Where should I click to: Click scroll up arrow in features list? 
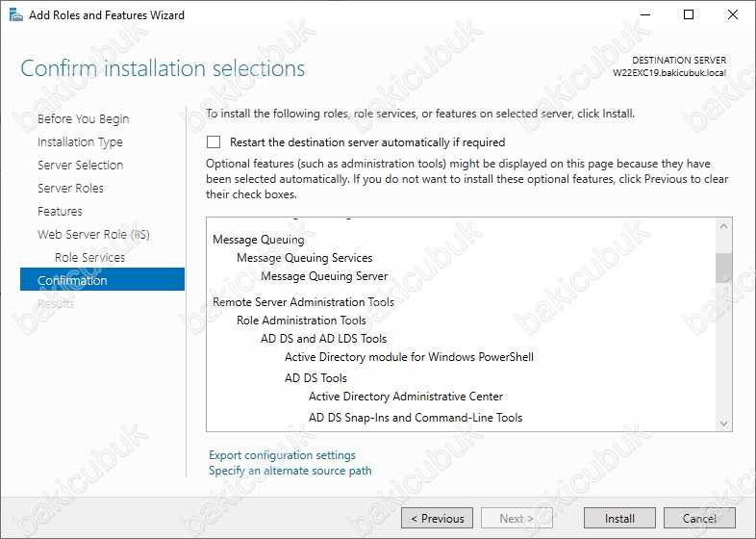(x=723, y=226)
